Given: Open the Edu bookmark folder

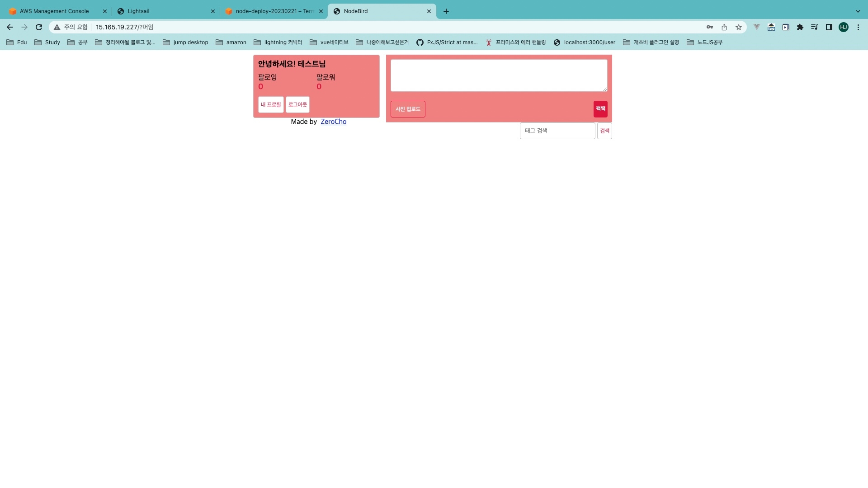Looking at the screenshot, I should pyautogui.click(x=17, y=42).
